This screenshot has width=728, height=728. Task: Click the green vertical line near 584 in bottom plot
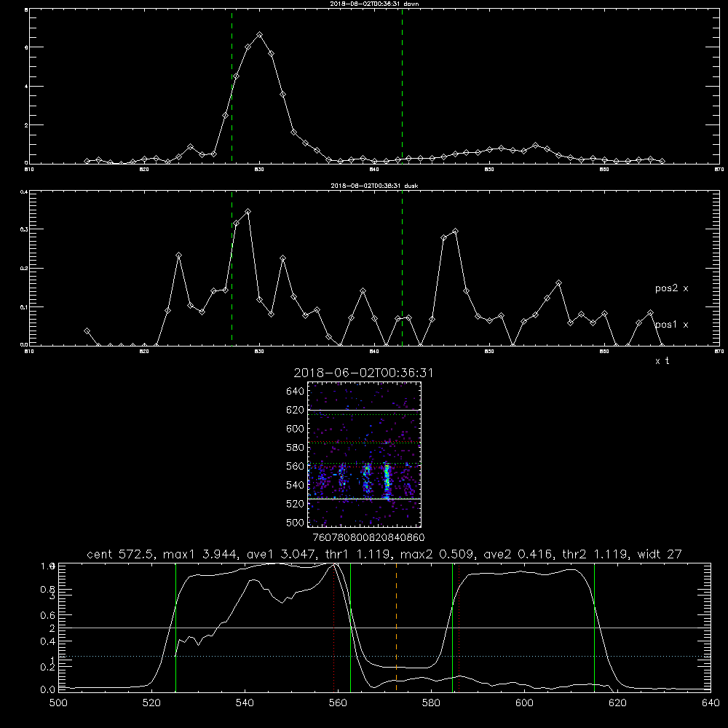tap(452, 628)
